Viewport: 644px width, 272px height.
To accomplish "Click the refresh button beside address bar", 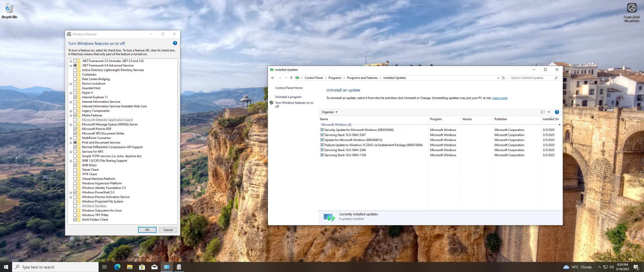I will coord(503,78).
